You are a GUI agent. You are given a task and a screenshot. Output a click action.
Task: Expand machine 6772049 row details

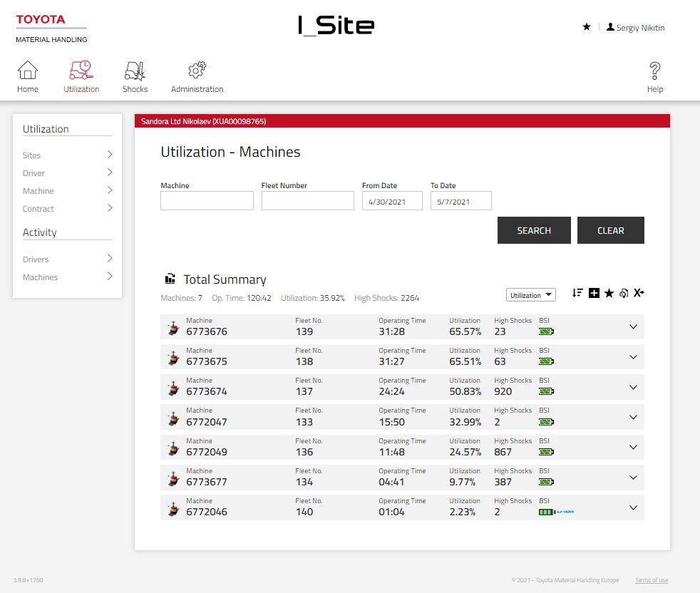(x=633, y=447)
